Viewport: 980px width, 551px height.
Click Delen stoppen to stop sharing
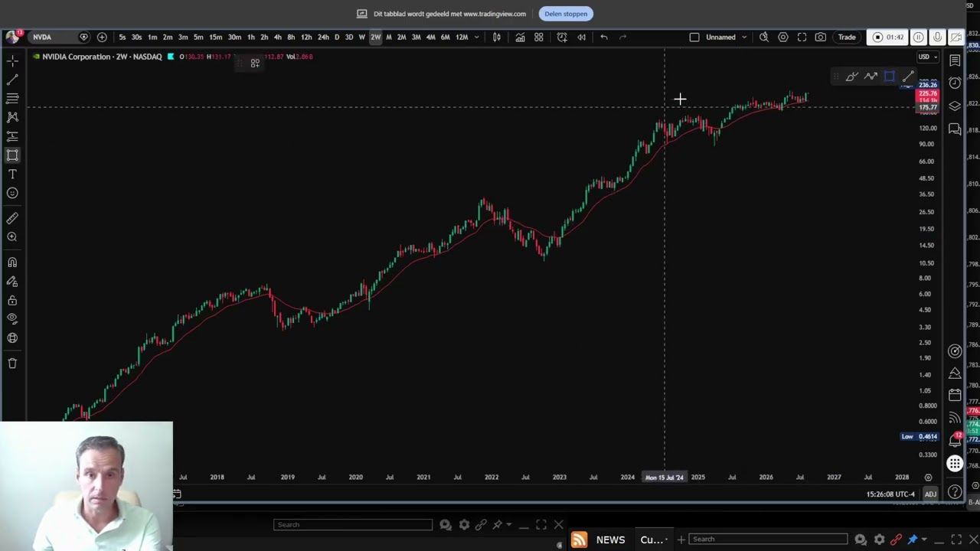(x=566, y=14)
